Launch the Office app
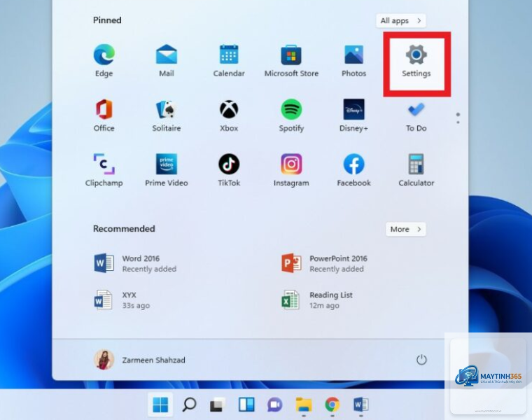The height and width of the screenshot is (420, 532). point(104,115)
